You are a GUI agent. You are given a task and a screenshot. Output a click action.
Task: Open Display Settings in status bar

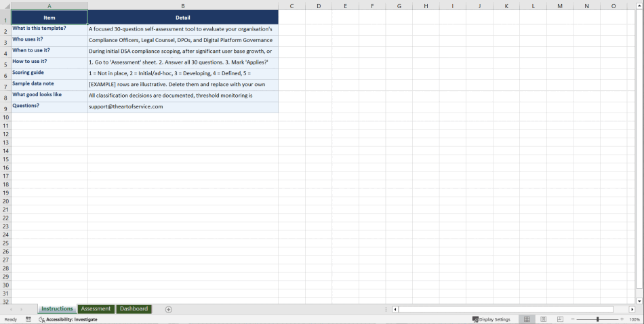pos(491,319)
